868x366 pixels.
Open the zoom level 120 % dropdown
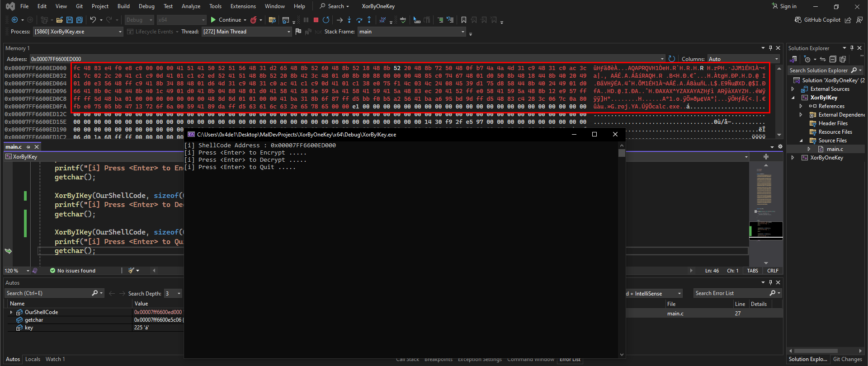click(17, 271)
